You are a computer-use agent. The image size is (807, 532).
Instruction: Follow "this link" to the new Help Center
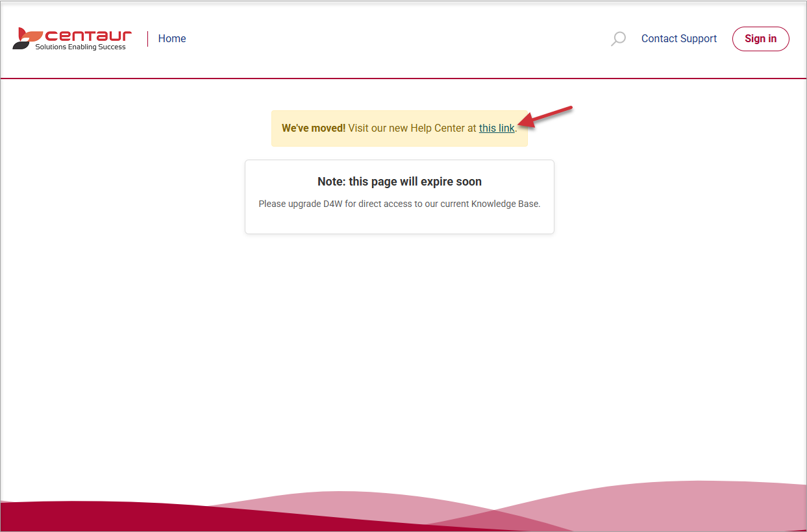497,128
